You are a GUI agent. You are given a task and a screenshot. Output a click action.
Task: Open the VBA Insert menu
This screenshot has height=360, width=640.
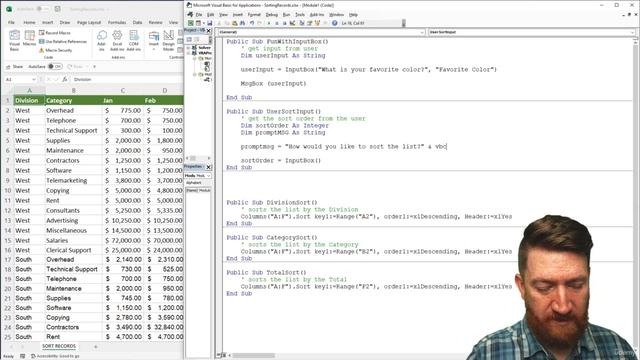[238, 15]
